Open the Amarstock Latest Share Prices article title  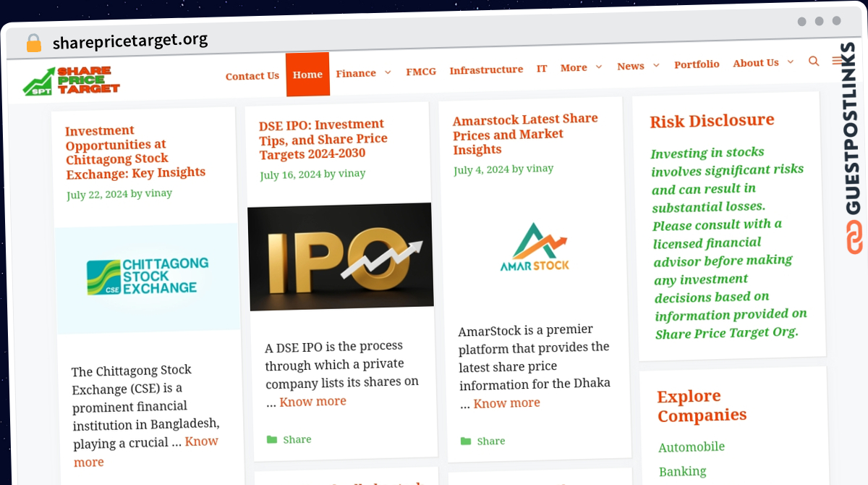(x=526, y=134)
